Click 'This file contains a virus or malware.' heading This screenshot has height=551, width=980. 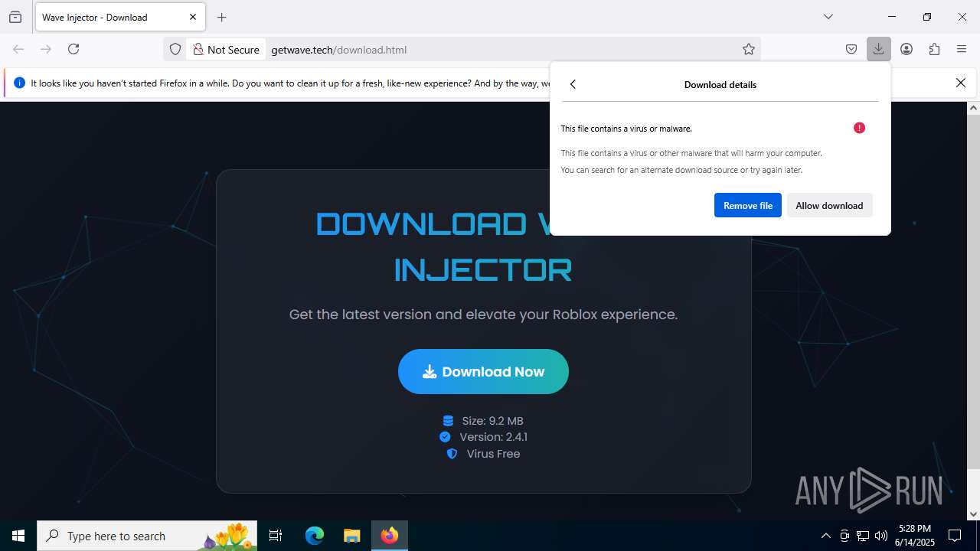click(x=626, y=129)
